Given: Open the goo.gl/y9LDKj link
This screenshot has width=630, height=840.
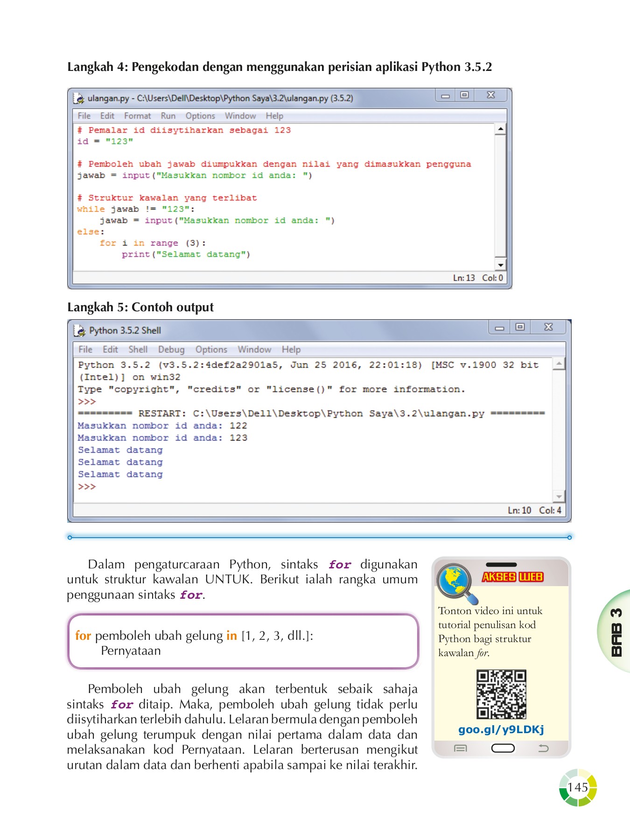Looking at the screenshot, I should tap(501, 729).
